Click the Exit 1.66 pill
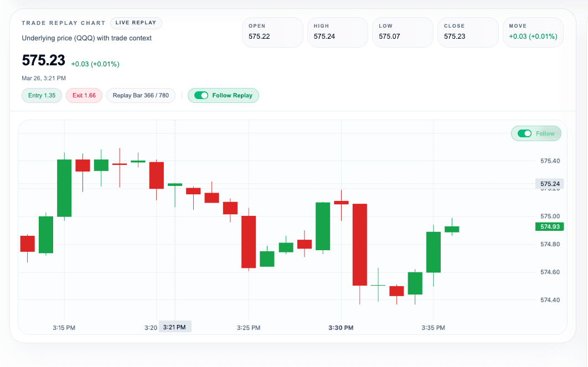Viewport: 588px width, 367px height. [84, 95]
